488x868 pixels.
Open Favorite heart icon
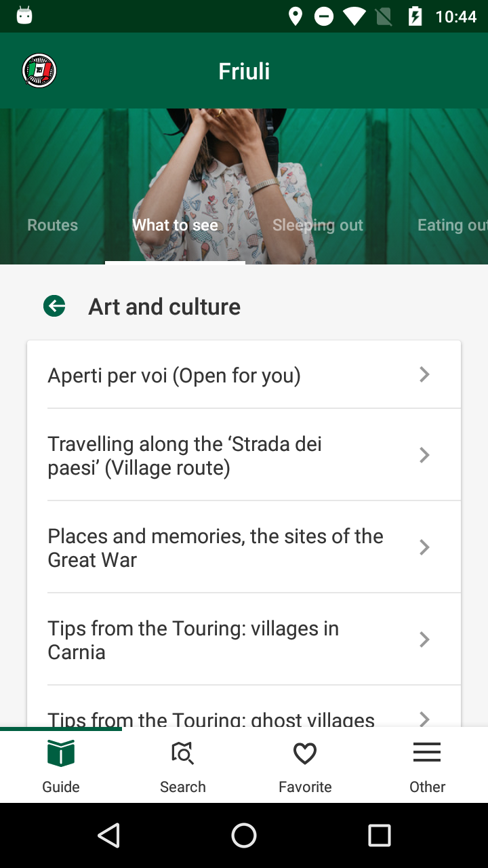(305, 753)
